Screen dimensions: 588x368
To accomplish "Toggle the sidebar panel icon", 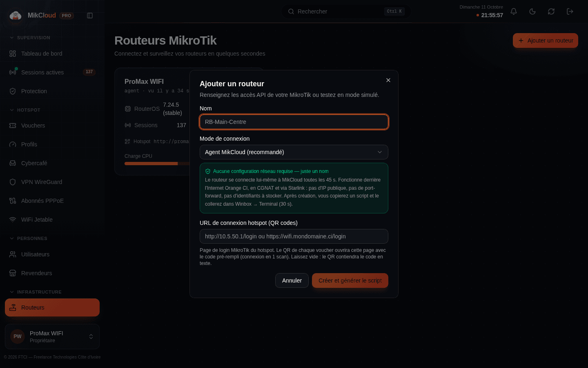I will point(90,16).
